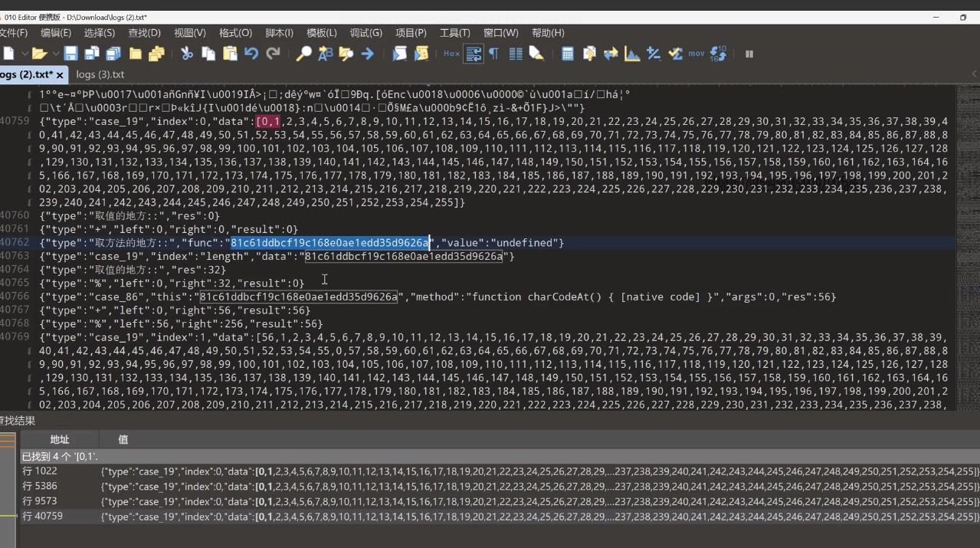This screenshot has height=548, width=980.
Task: Open the 脚本(I) menu
Action: tap(279, 33)
